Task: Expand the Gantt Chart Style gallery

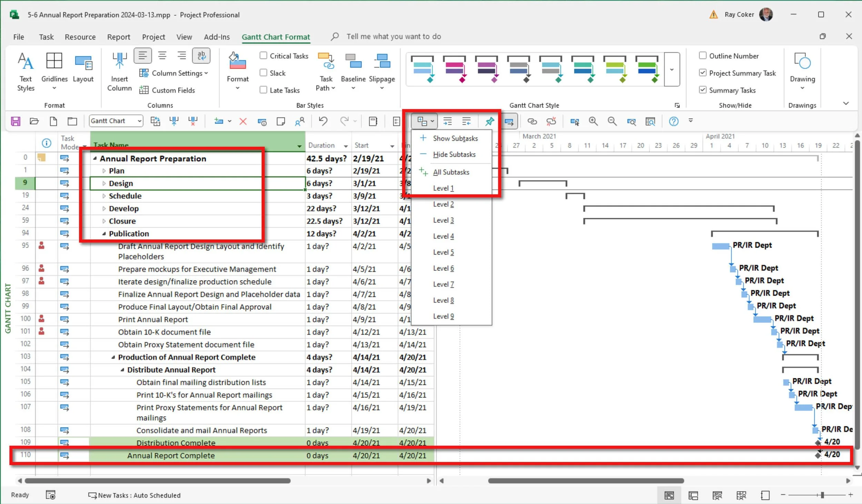Action: (672, 70)
